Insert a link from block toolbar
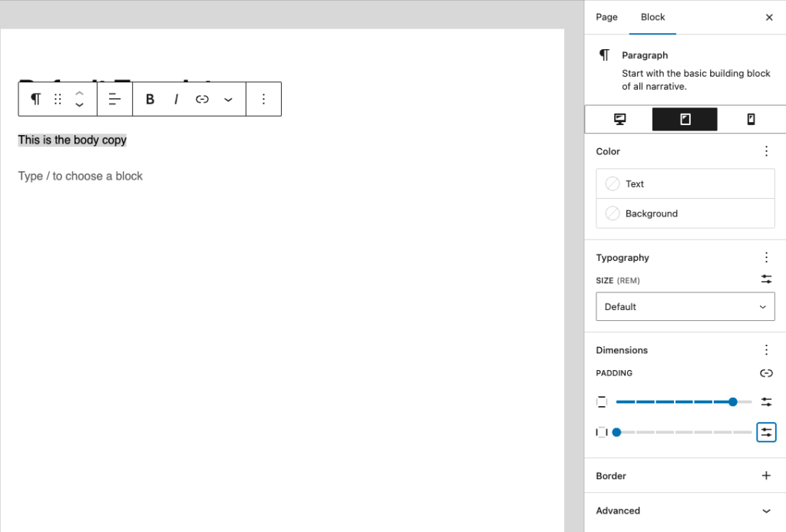This screenshot has width=786, height=532. [202, 99]
